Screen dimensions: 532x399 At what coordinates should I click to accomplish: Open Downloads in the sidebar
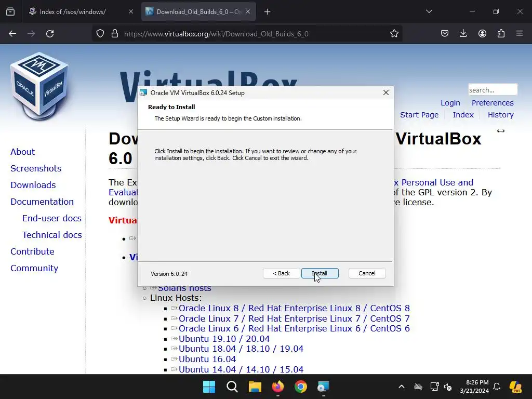click(33, 185)
